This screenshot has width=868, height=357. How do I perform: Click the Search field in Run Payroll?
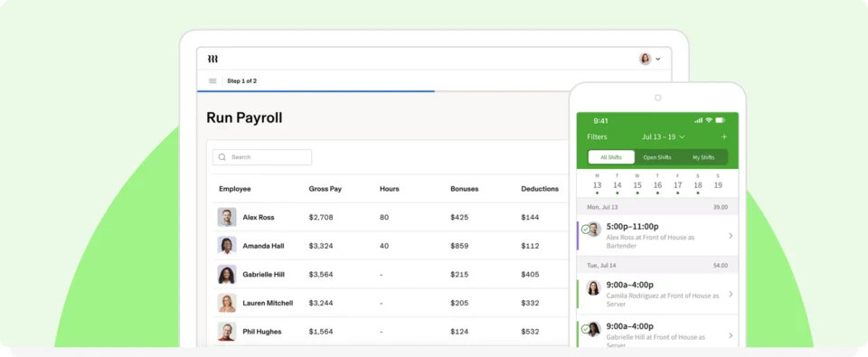point(262,157)
